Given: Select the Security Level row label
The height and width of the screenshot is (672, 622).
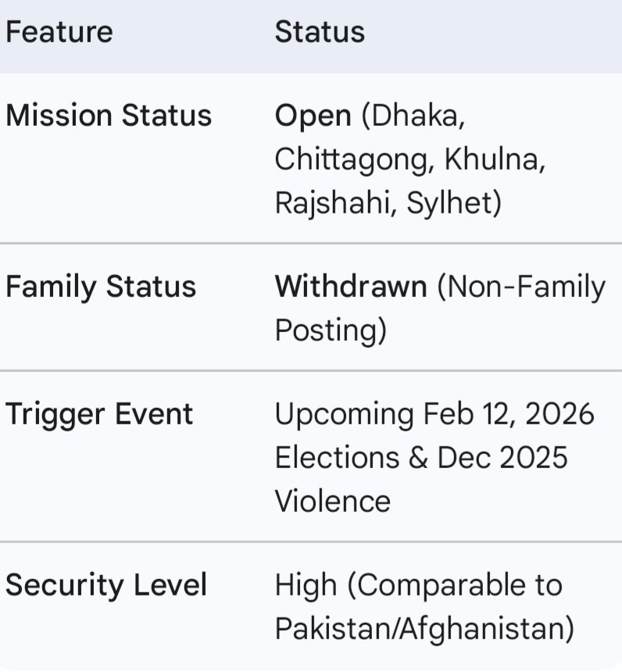Looking at the screenshot, I should [x=106, y=584].
